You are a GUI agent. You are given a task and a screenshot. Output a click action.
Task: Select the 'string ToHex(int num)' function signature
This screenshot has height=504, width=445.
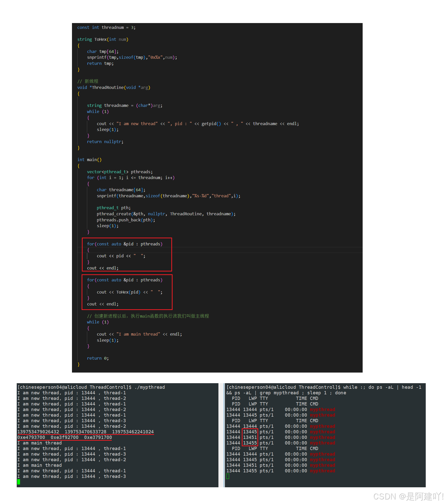103,39
